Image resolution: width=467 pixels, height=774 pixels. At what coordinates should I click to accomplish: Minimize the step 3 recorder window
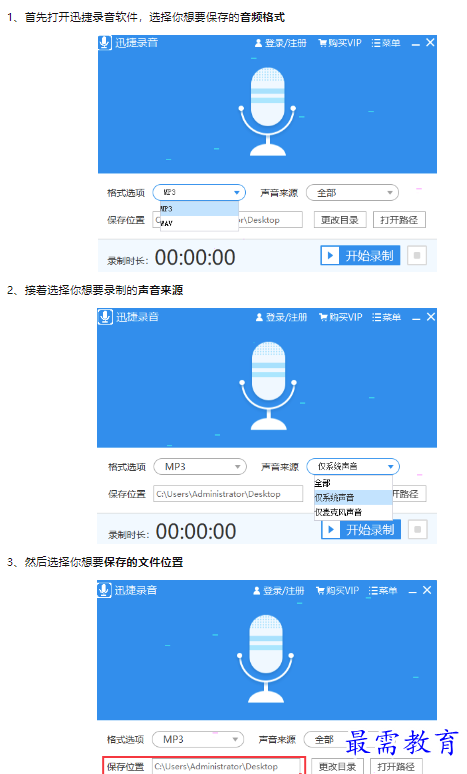point(413,591)
